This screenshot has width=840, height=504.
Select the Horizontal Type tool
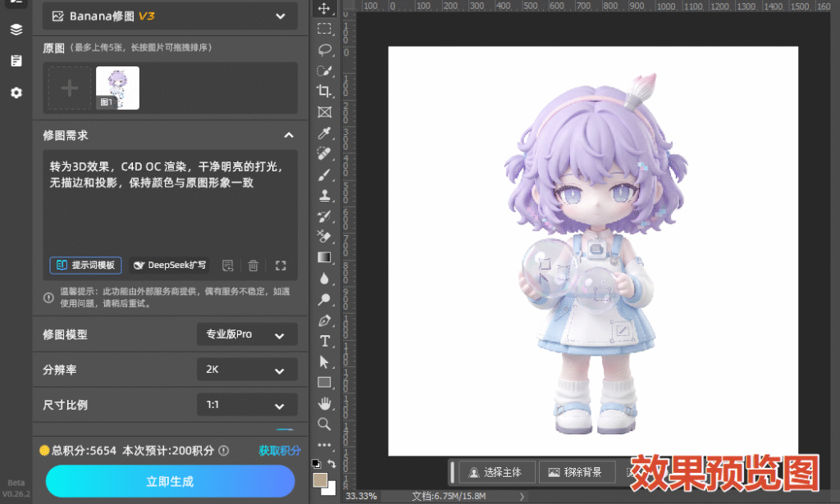[x=324, y=341]
